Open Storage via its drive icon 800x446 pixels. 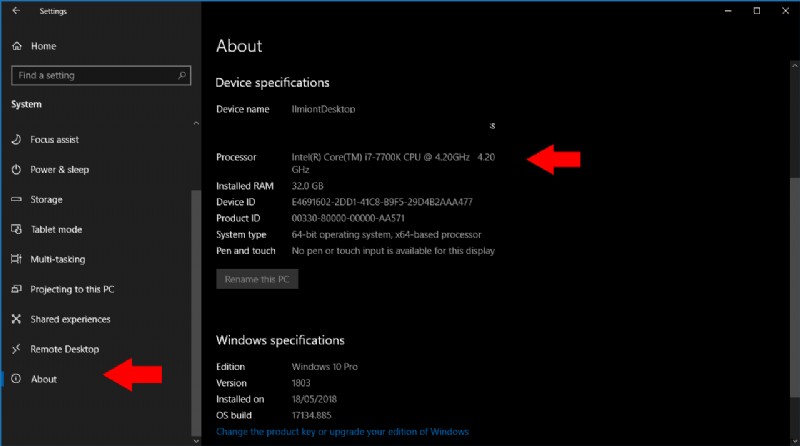[x=16, y=199]
